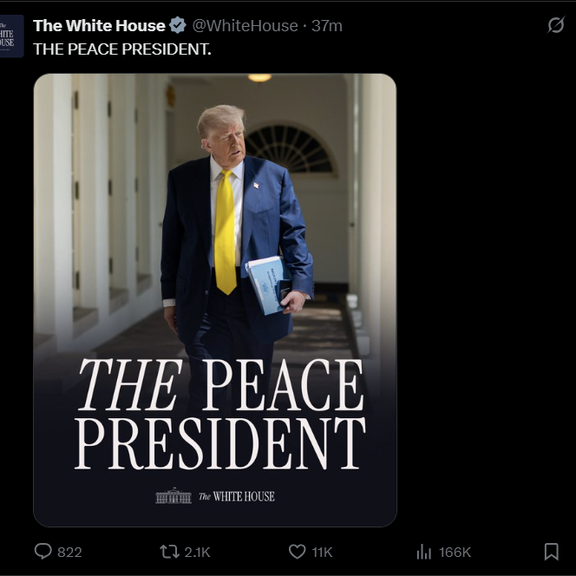
Task: Click the 11K likes count
Action: tap(322, 552)
